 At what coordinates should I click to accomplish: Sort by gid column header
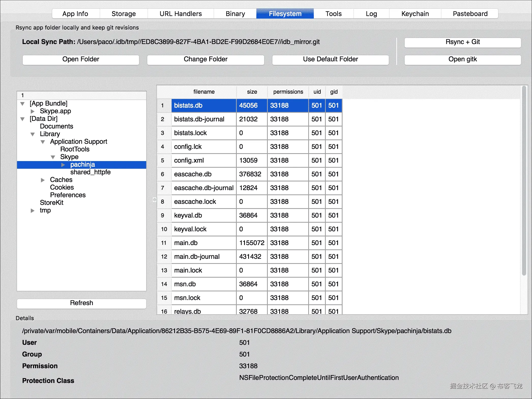[334, 92]
